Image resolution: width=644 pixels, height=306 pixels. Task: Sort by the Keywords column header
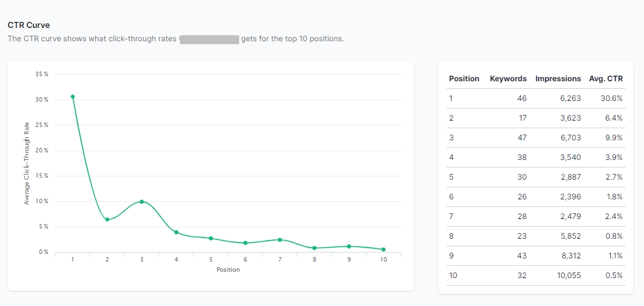click(x=508, y=79)
